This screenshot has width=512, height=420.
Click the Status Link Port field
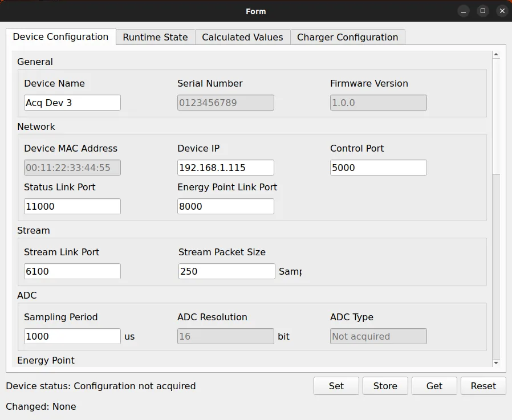click(x=72, y=206)
